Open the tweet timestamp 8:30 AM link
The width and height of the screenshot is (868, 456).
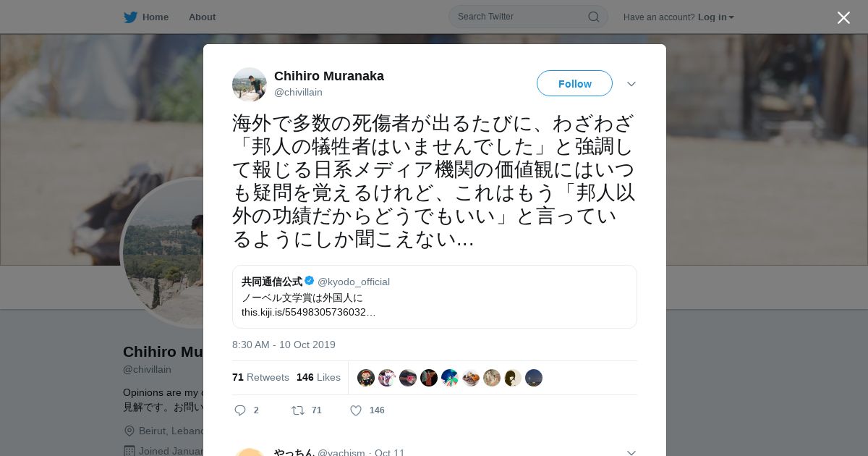pyautogui.click(x=284, y=345)
